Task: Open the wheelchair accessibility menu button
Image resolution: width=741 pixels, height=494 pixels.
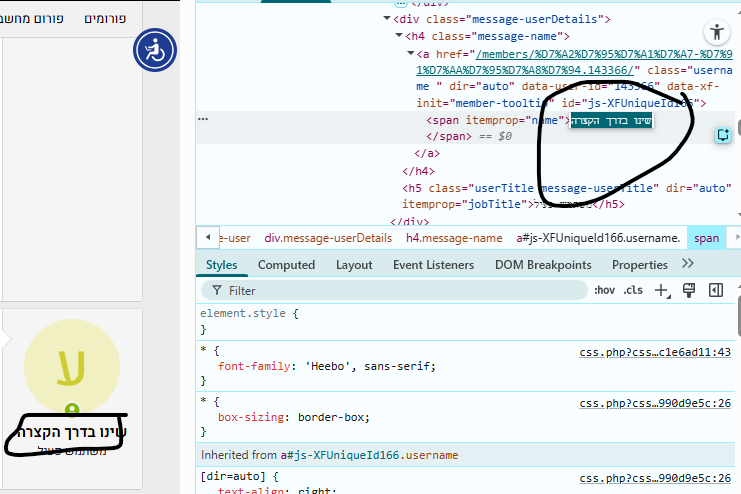Action: (x=155, y=49)
